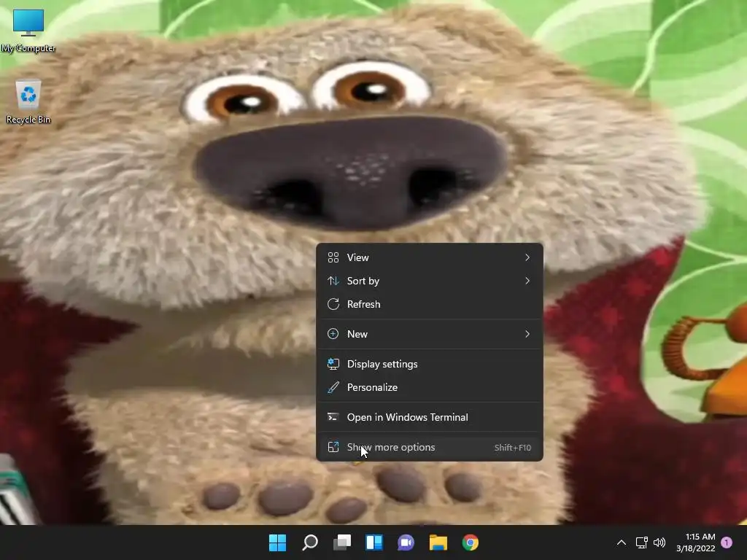Image resolution: width=747 pixels, height=560 pixels.
Task: Open the Widgets panel icon
Action: point(374,542)
